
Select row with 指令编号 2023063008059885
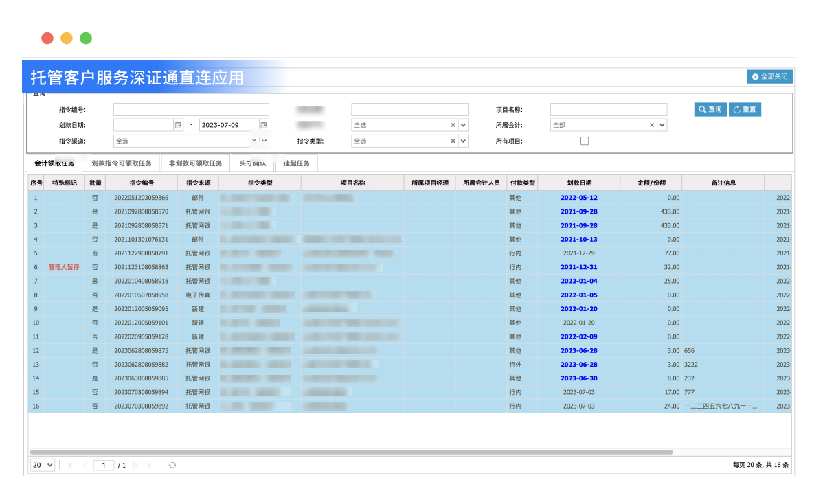click(409, 378)
